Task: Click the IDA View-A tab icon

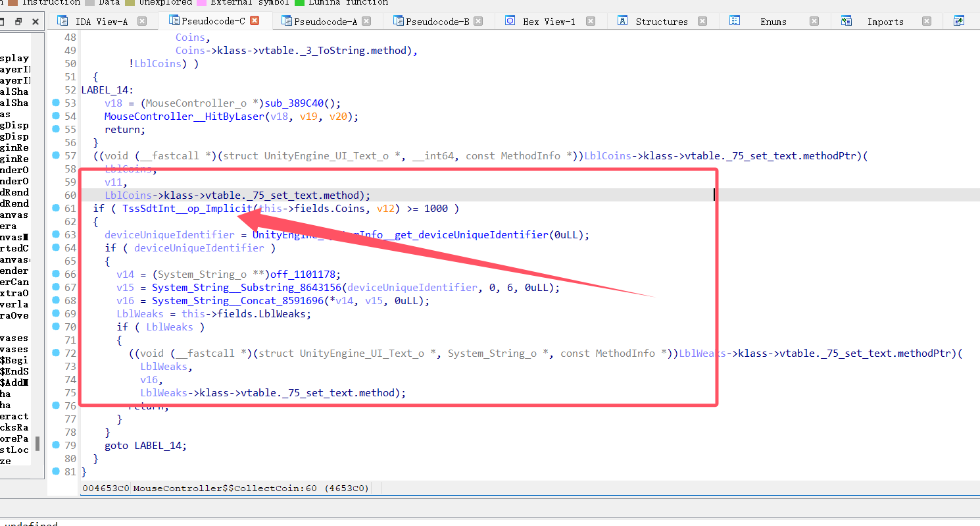Action: (x=62, y=21)
